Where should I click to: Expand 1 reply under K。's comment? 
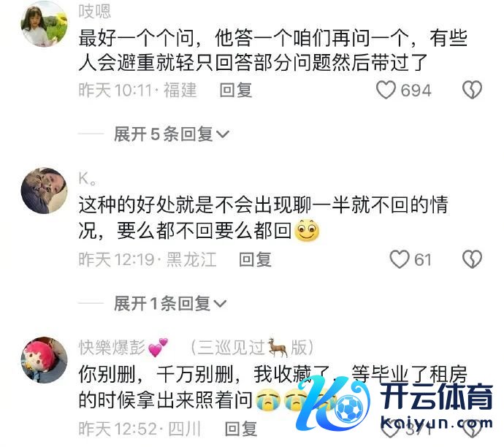170,303
